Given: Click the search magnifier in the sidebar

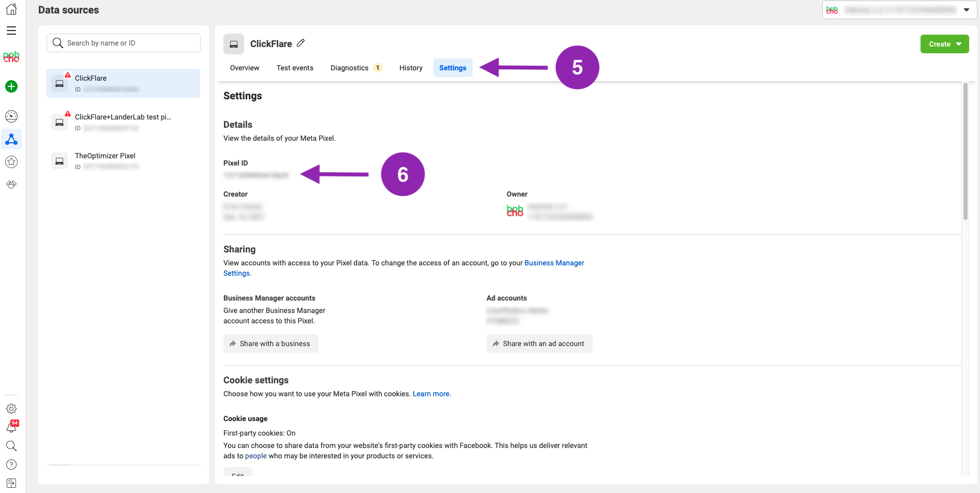Looking at the screenshot, I should 11,446.
